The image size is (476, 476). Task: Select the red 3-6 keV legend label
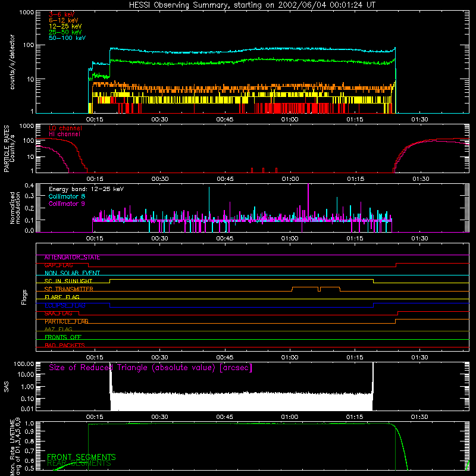(x=62, y=14)
